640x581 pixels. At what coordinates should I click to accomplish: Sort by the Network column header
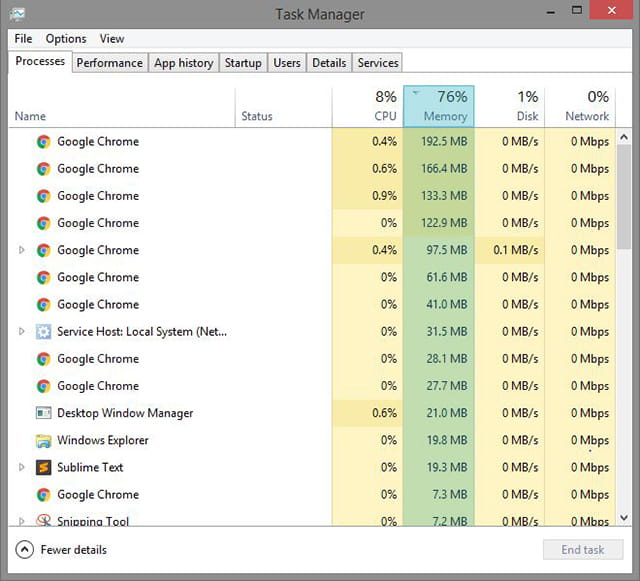(580, 107)
